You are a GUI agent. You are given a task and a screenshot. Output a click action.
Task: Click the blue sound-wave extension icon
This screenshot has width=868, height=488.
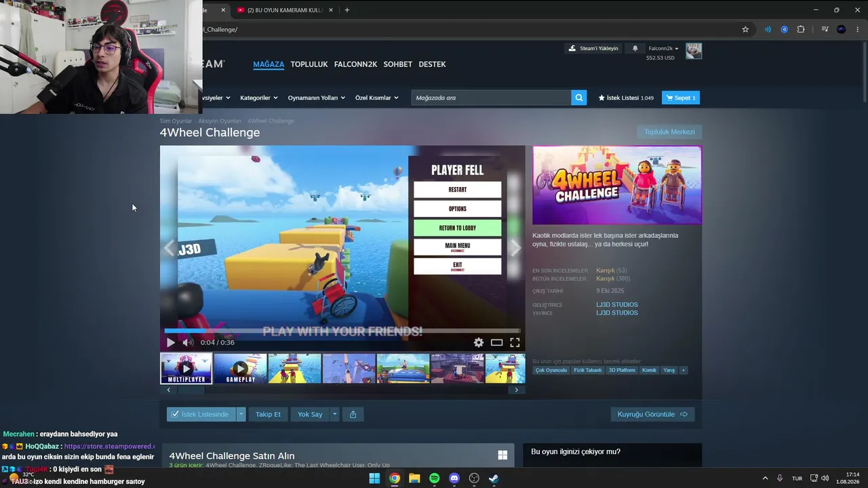tap(768, 29)
